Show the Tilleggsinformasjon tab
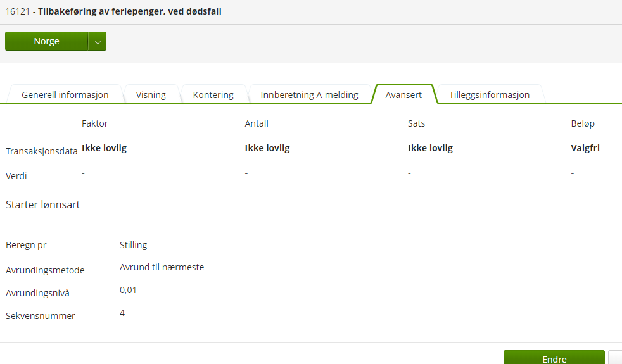The image size is (622, 364). 489,95
